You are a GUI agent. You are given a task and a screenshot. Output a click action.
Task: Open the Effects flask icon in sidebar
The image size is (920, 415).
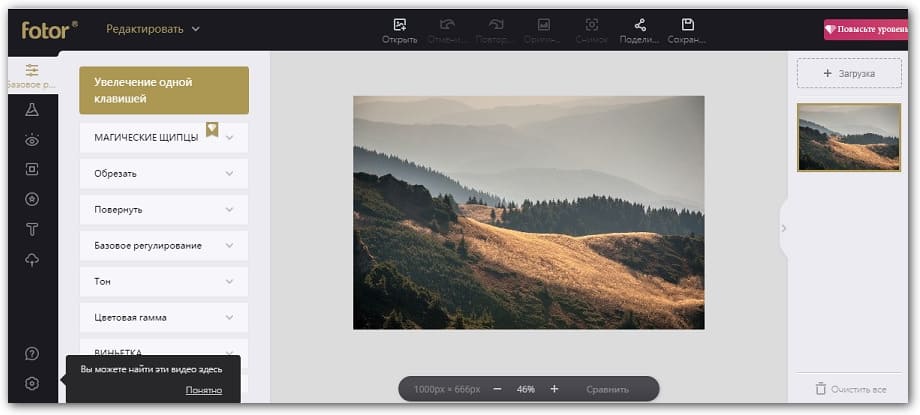pos(32,110)
